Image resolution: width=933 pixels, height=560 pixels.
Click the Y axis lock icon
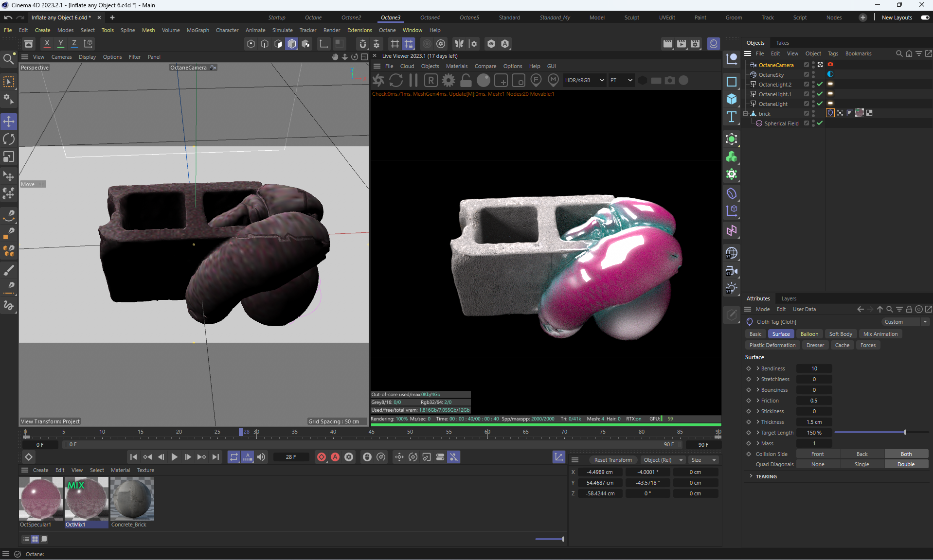(60, 43)
